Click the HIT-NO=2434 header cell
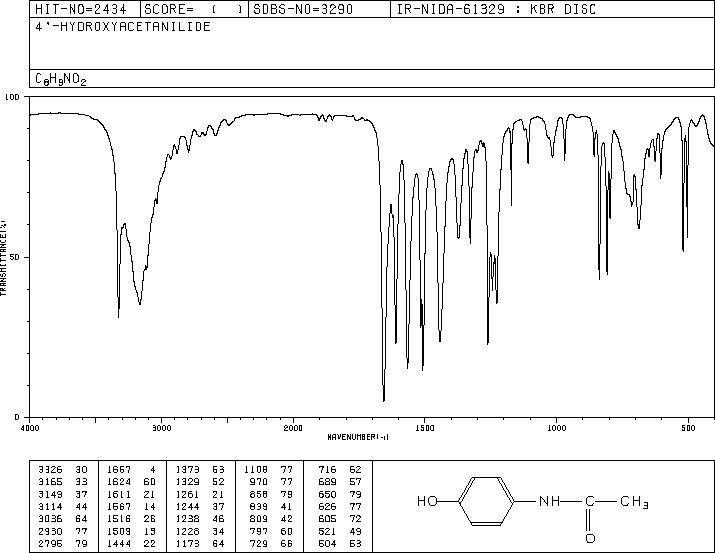Viewport: 715px width, 553px height. coord(81,9)
